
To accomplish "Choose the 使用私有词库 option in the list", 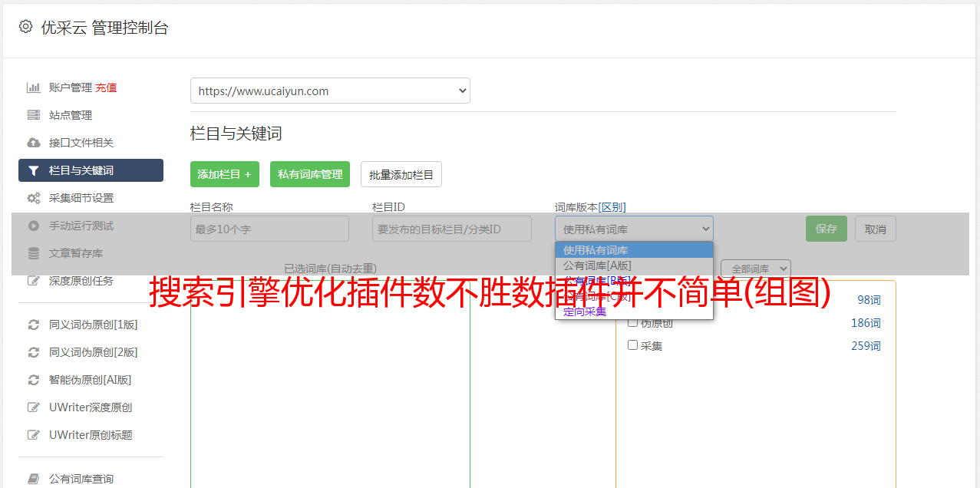I will (634, 250).
